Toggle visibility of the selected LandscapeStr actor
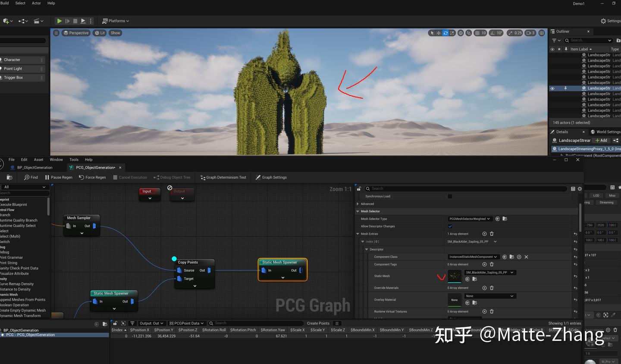This screenshot has width=621, height=364. (x=552, y=88)
